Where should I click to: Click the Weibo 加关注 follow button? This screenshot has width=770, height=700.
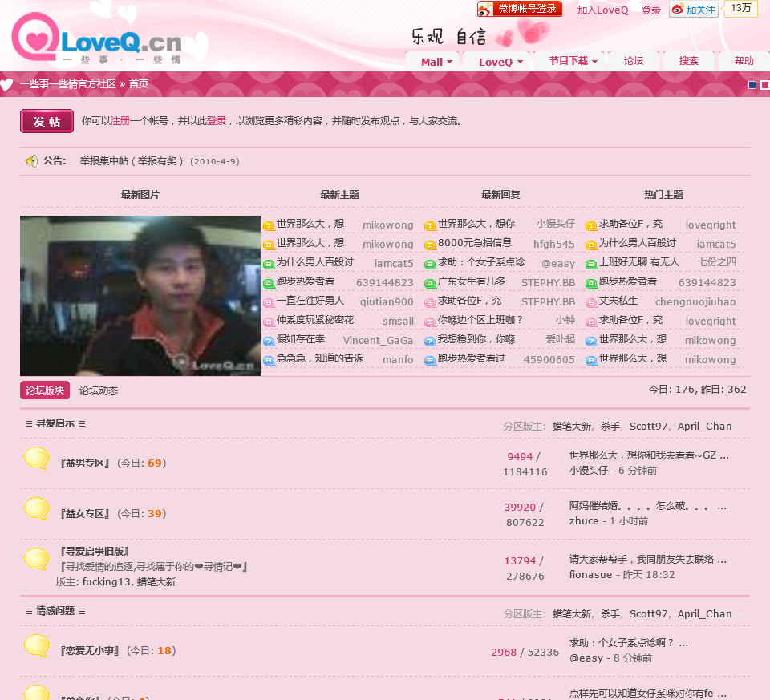693,10
